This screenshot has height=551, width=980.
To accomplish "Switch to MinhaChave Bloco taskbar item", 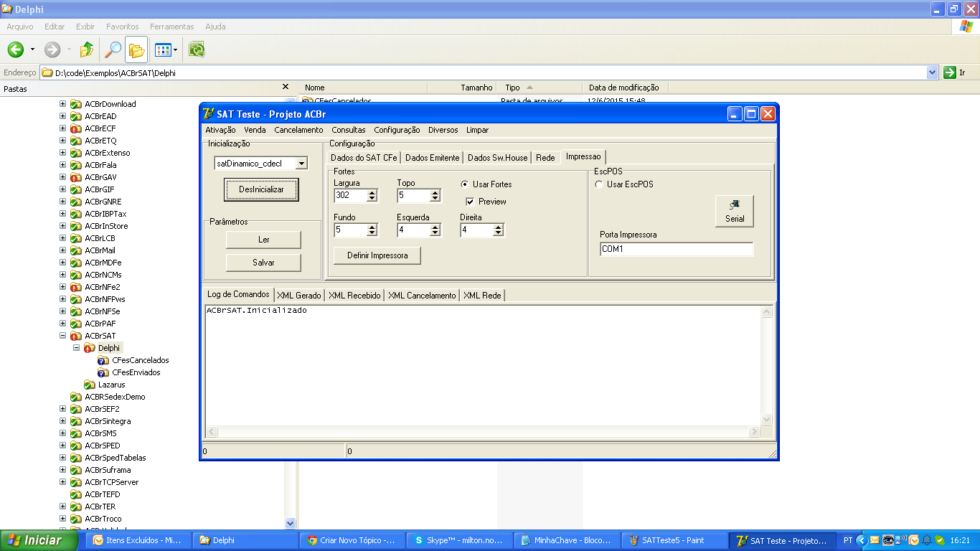I will tap(567, 540).
